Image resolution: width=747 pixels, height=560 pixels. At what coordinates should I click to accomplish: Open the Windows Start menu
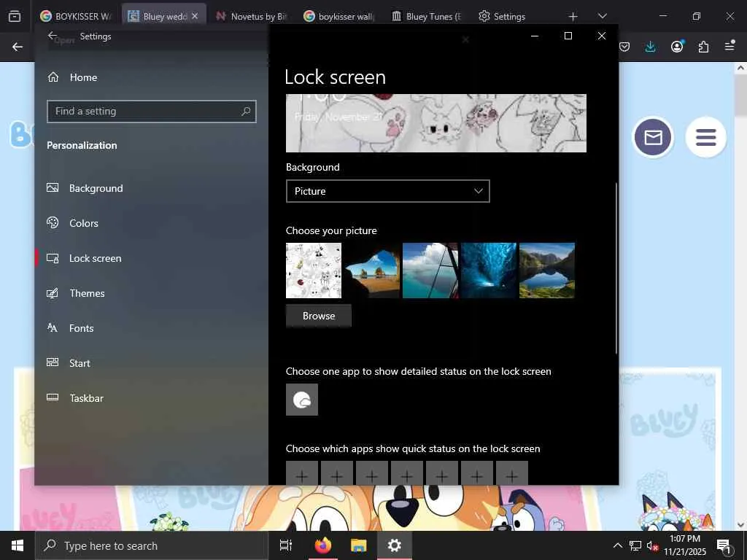pyautogui.click(x=18, y=545)
